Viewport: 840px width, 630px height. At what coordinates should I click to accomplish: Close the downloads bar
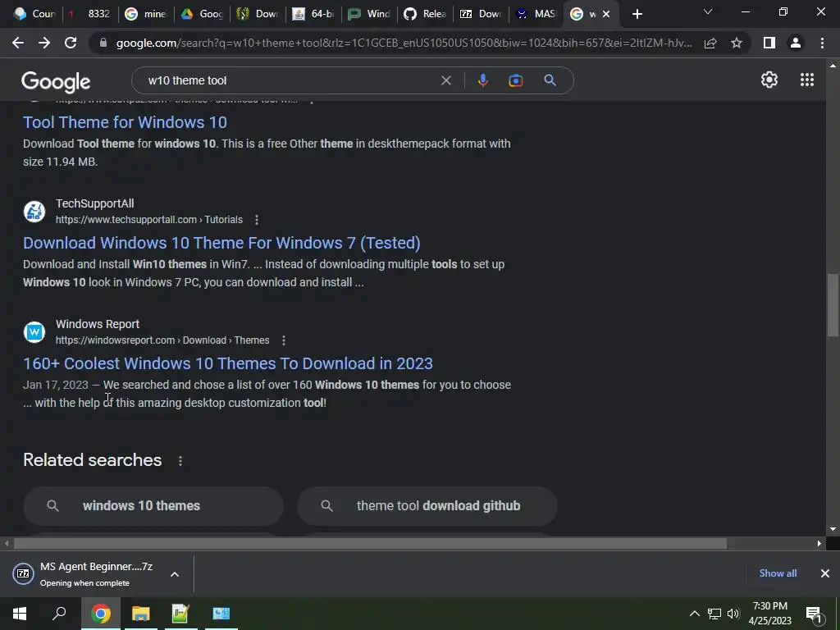[825, 573]
